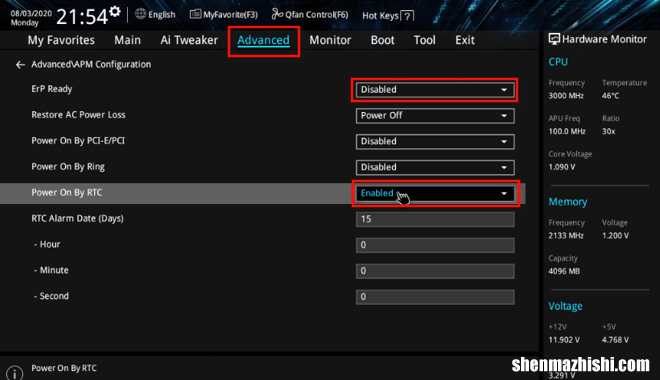Select the Advanced tab
This screenshot has height=380, width=660.
[263, 40]
